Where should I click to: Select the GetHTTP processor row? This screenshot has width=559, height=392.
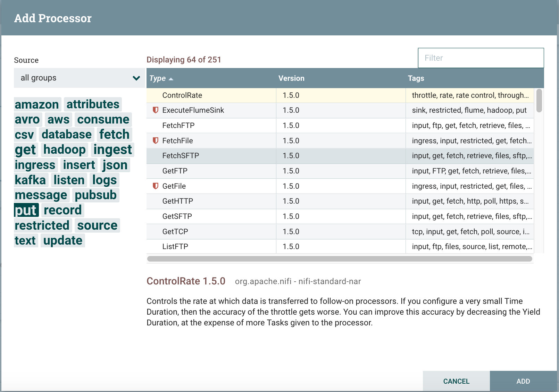coord(178,201)
